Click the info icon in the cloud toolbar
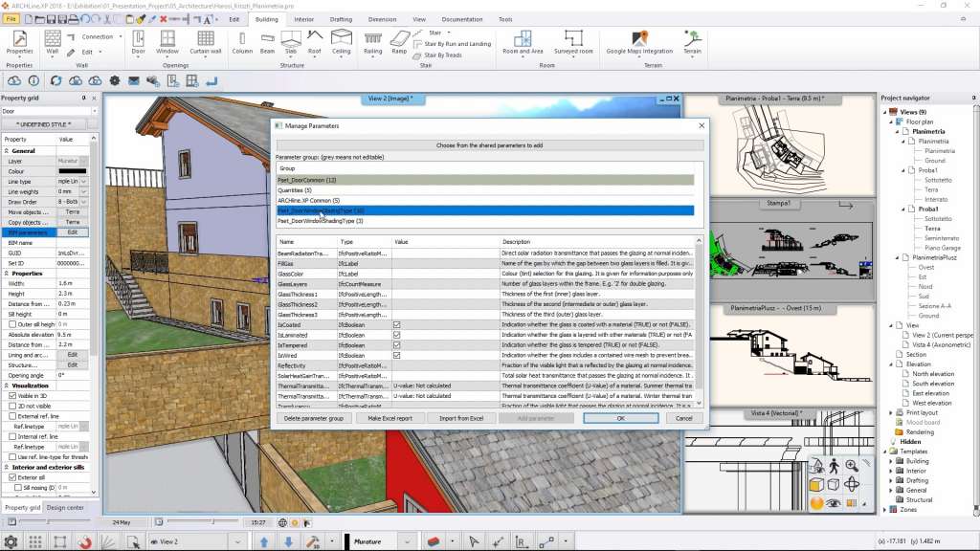The width and height of the screenshot is (980, 551). click(x=33, y=80)
